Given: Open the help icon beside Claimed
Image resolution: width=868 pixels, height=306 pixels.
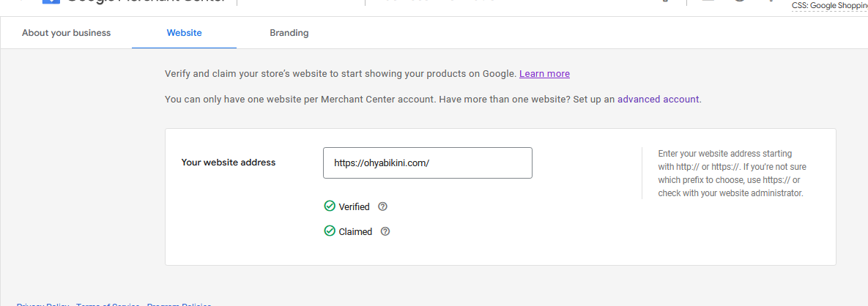Looking at the screenshot, I should pyautogui.click(x=385, y=231).
